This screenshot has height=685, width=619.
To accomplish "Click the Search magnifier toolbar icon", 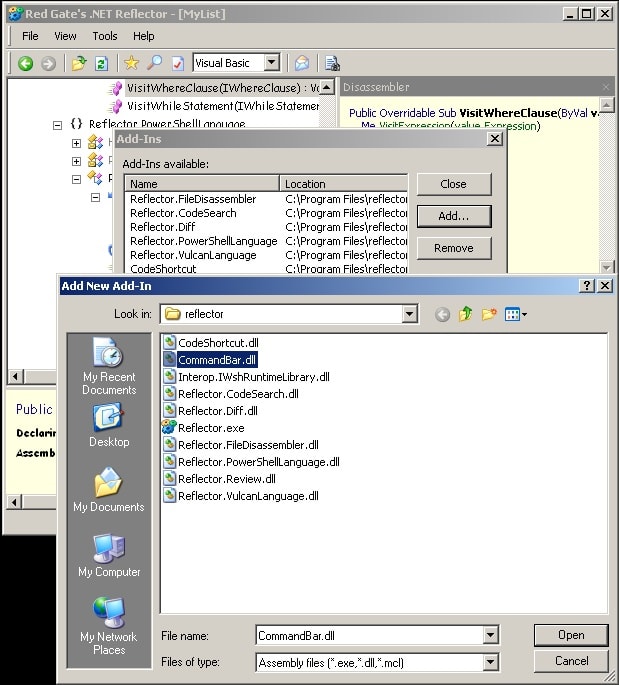I will pos(154,63).
